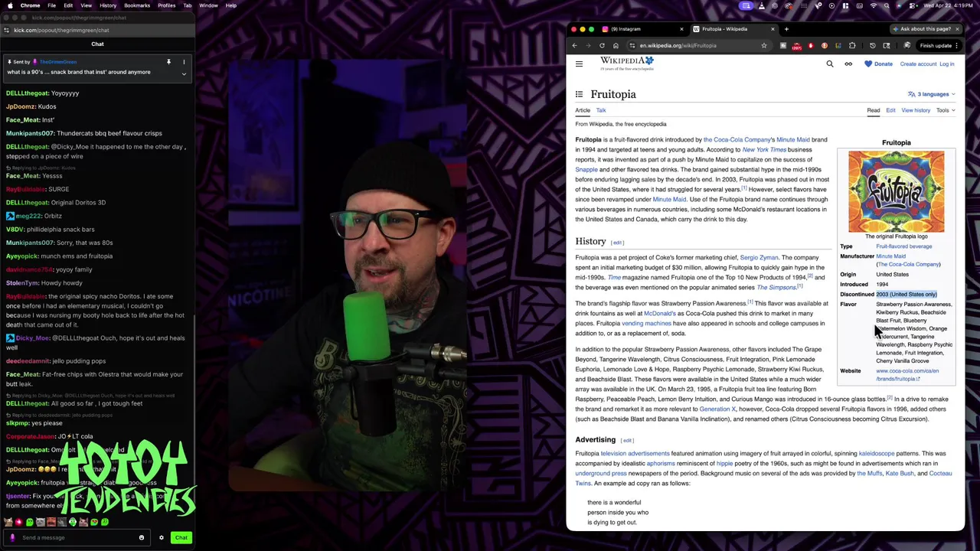Click the green Chat send button
This screenshot has height=551, width=980.
(x=181, y=537)
